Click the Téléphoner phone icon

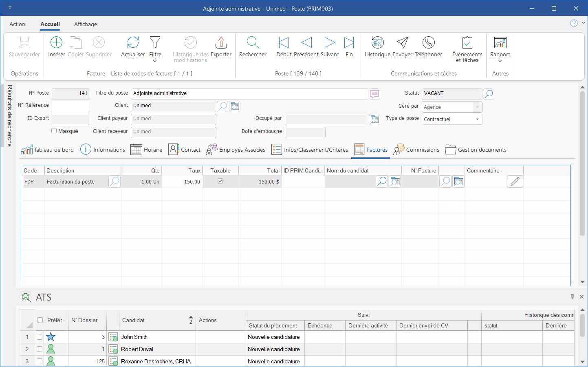tap(428, 43)
